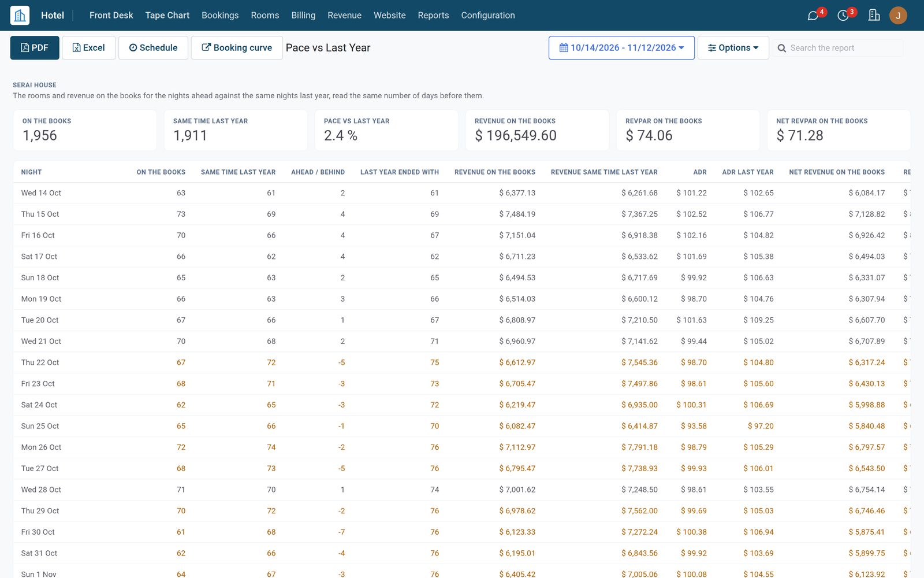
Task: Export report as PDF
Action: click(35, 48)
